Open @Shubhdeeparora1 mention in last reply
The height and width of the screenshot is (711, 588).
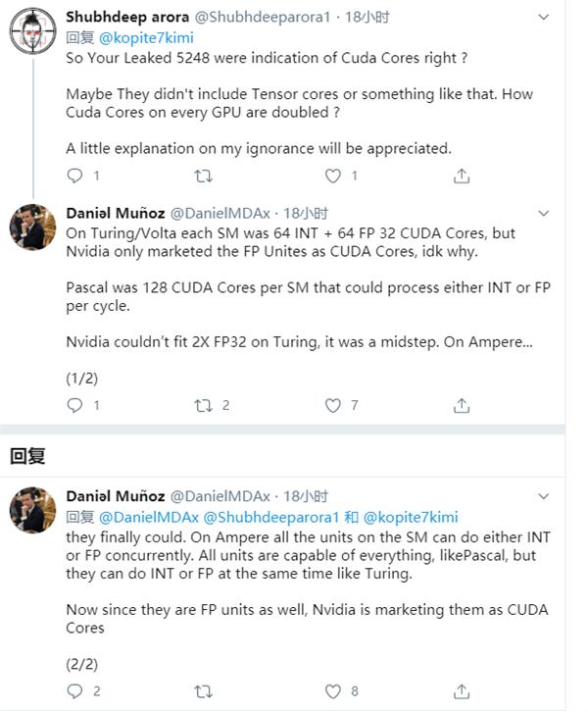click(270, 517)
